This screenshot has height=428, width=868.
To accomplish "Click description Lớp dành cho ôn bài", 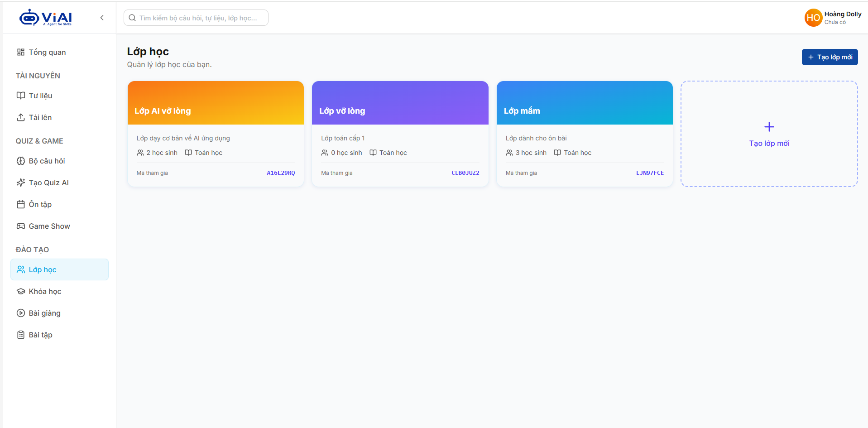I will 536,138.
